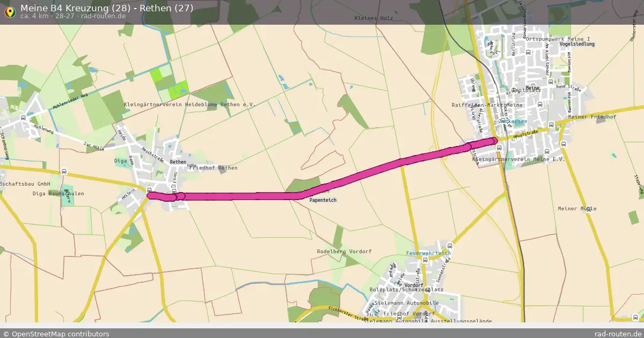Open the 'rad-routen.de' footer link
Screen dimensions: 644x338
point(618,334)
